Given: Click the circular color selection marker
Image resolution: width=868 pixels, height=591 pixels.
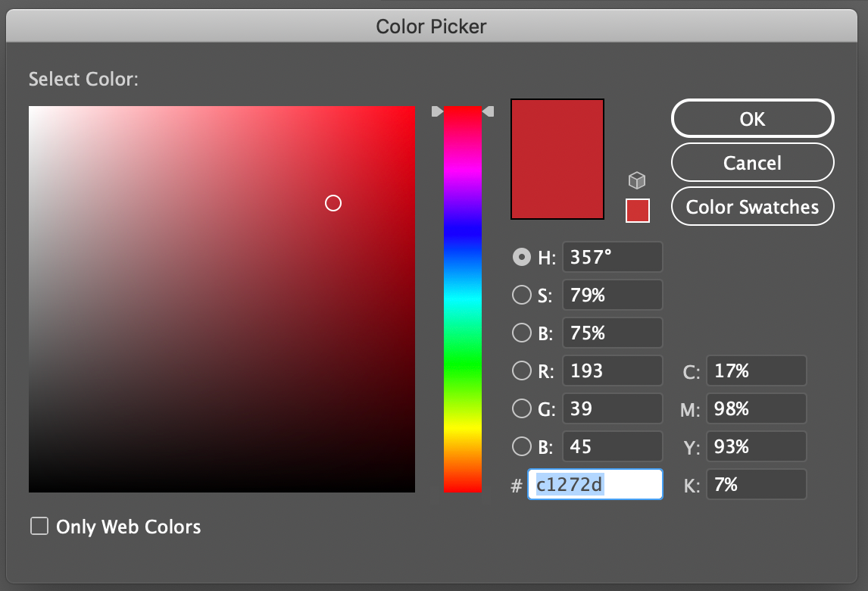Looking at the screenshot, I should pyautogui.click(x=333, y=203).
